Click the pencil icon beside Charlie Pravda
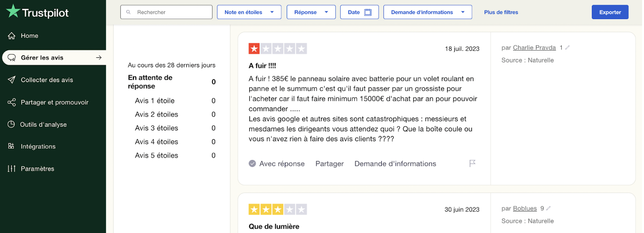The width and height of the screenshot is (644, 233). click(568, 48)
